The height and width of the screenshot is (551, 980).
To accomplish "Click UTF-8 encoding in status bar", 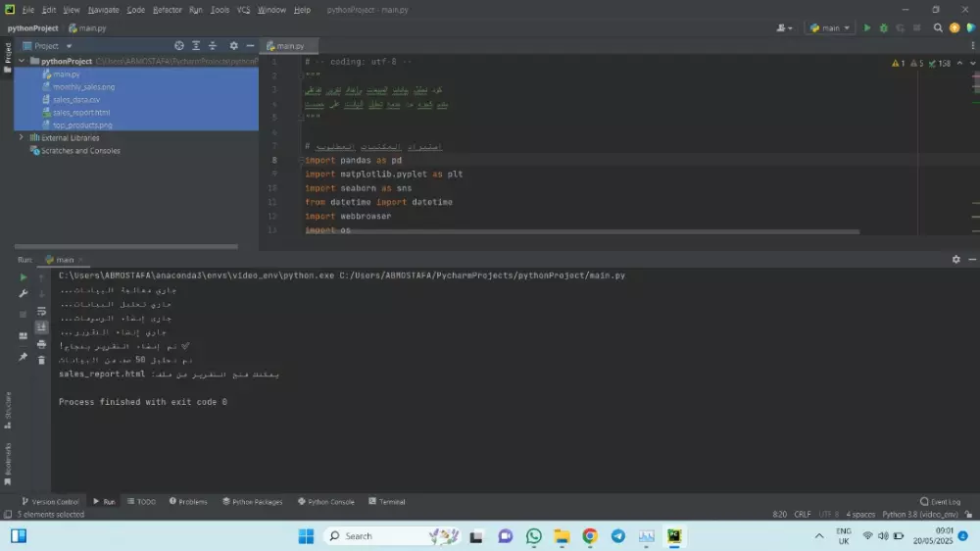I will (829, 514).
